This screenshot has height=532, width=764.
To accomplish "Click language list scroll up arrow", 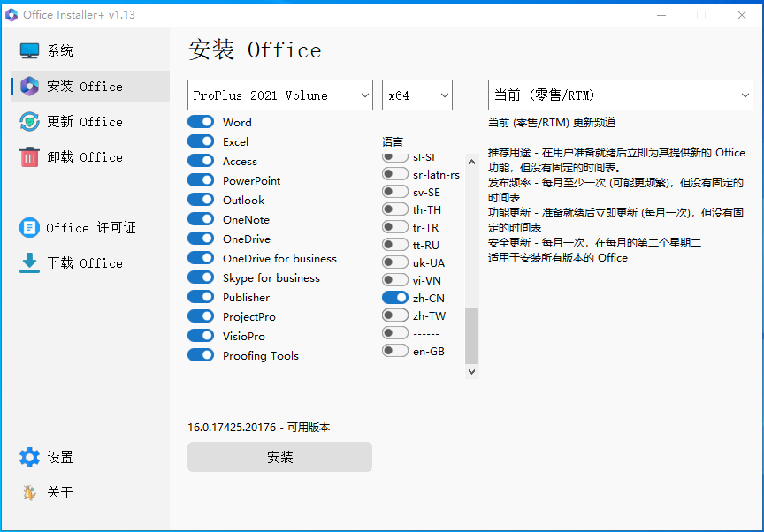I will 471,162.
